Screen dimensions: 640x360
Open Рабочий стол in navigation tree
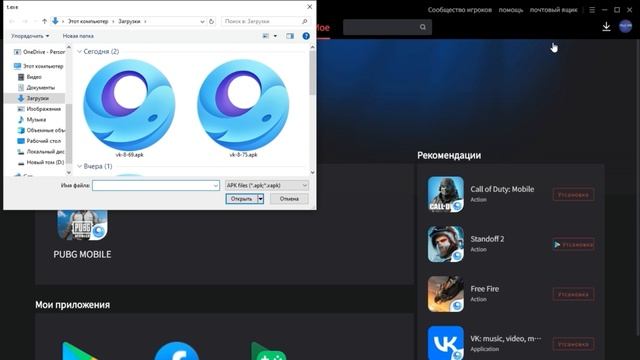click(x=39, y=141)
